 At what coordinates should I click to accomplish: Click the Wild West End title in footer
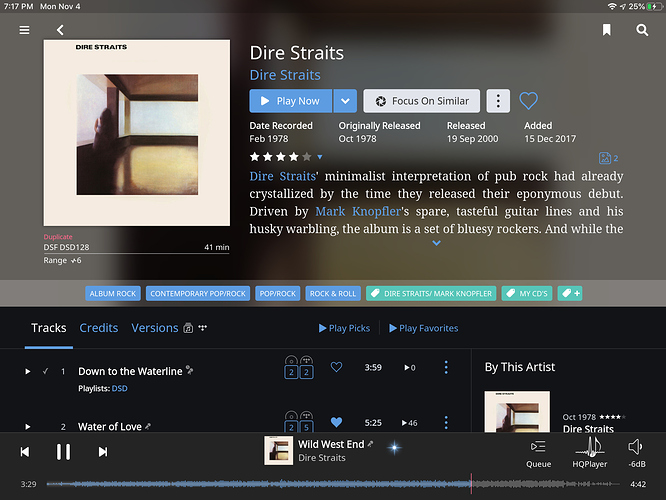(x=331, y=444)
